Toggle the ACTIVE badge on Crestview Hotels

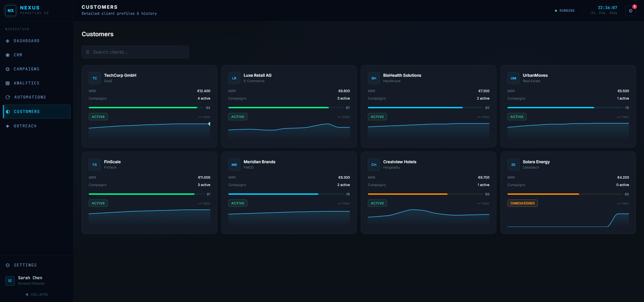pyautogui.click(x=377, y=203)
